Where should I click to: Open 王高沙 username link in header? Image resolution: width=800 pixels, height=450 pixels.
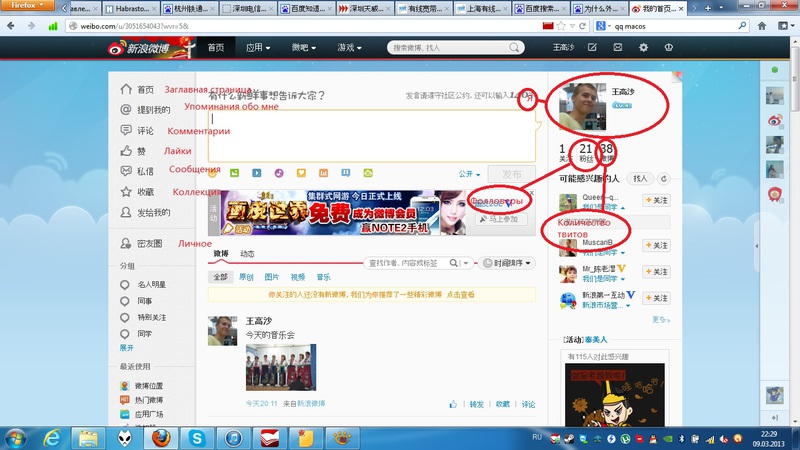tap(563, 47)
